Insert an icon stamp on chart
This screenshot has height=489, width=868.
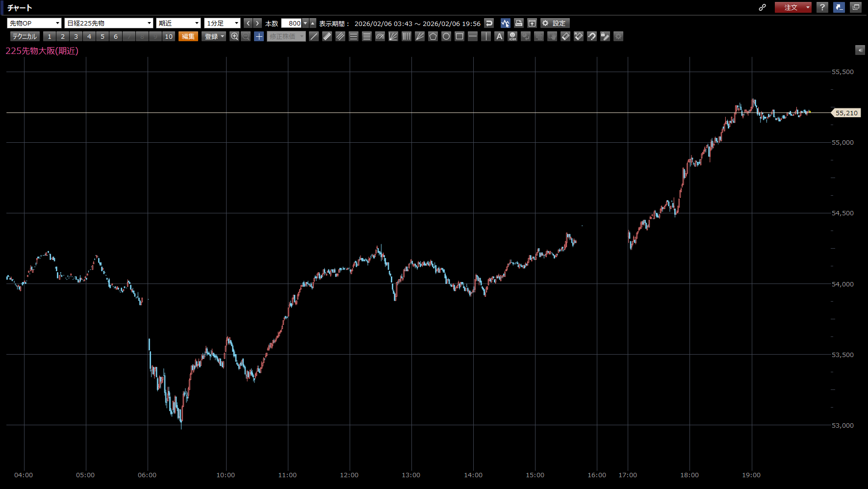(512, 36)
